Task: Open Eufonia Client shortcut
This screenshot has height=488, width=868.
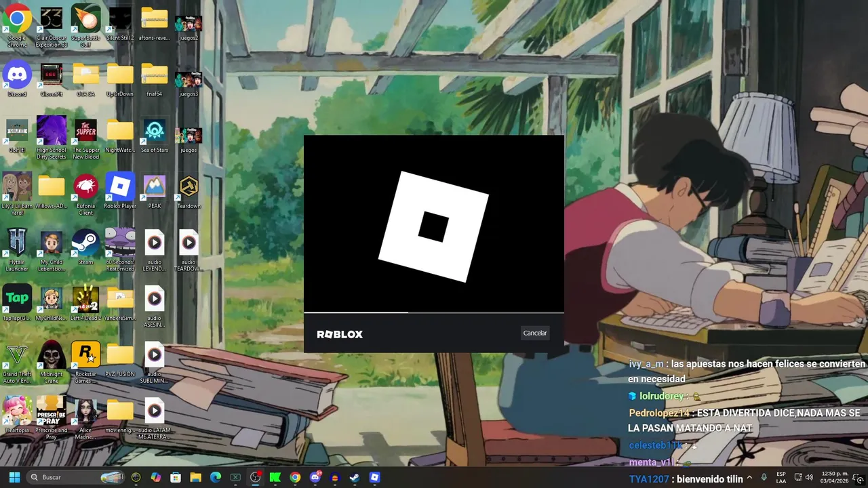Action: [x=85, y=195]
